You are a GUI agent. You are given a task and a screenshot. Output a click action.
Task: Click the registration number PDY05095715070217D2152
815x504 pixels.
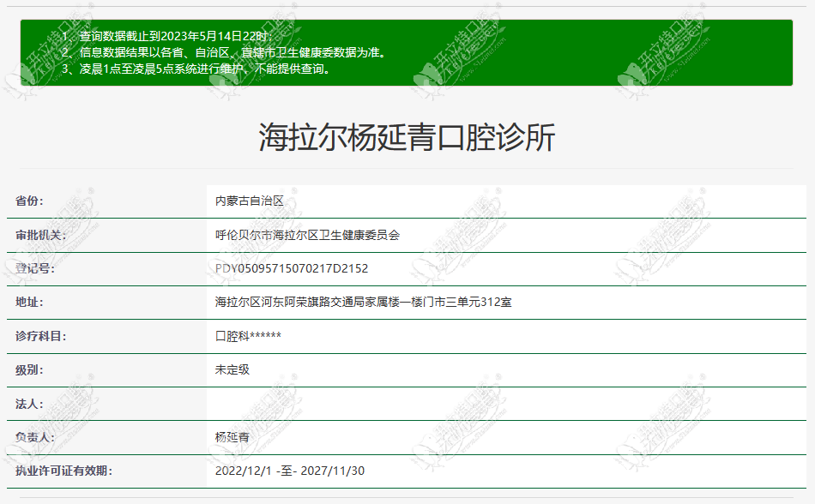click(x=292, y=268)
